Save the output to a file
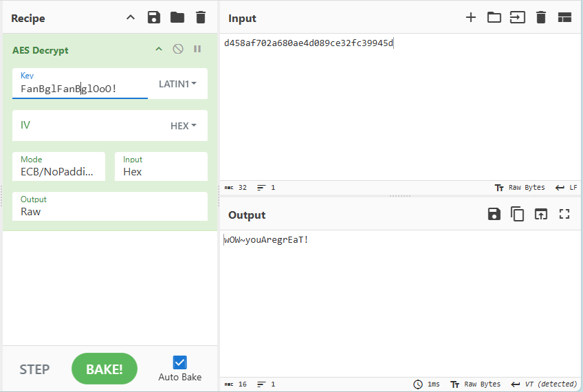 click(x=494, y=214)
